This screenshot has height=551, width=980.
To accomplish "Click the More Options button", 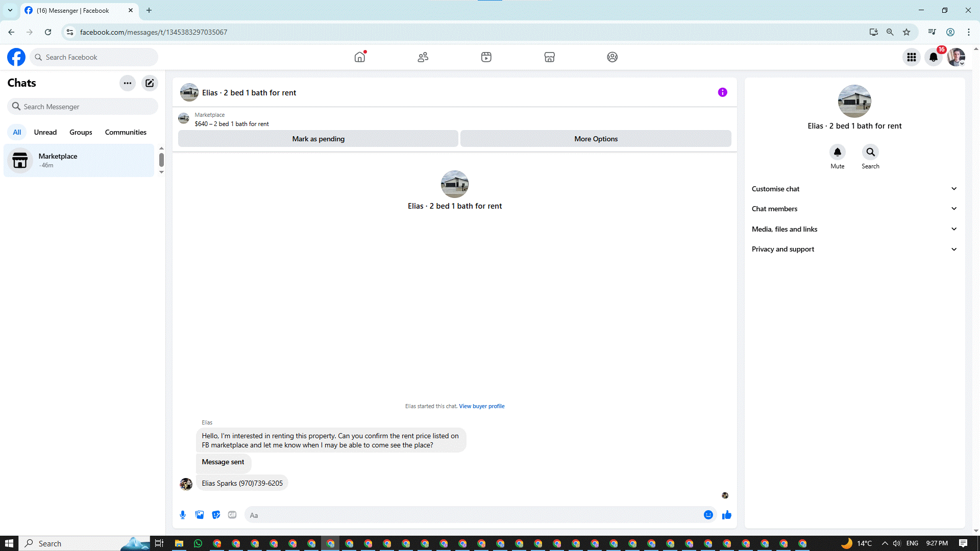I will [x=596, y=139].
